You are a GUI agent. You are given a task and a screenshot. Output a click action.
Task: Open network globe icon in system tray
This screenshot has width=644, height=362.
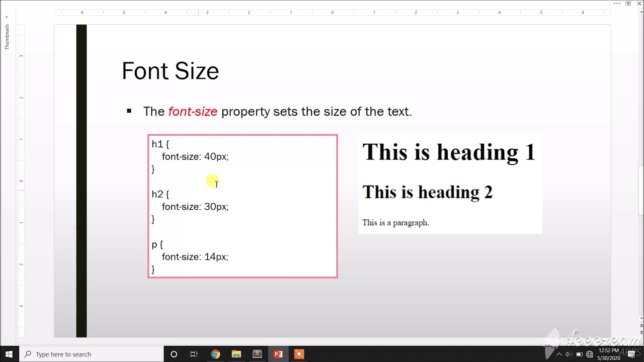(x=590, y=354)
